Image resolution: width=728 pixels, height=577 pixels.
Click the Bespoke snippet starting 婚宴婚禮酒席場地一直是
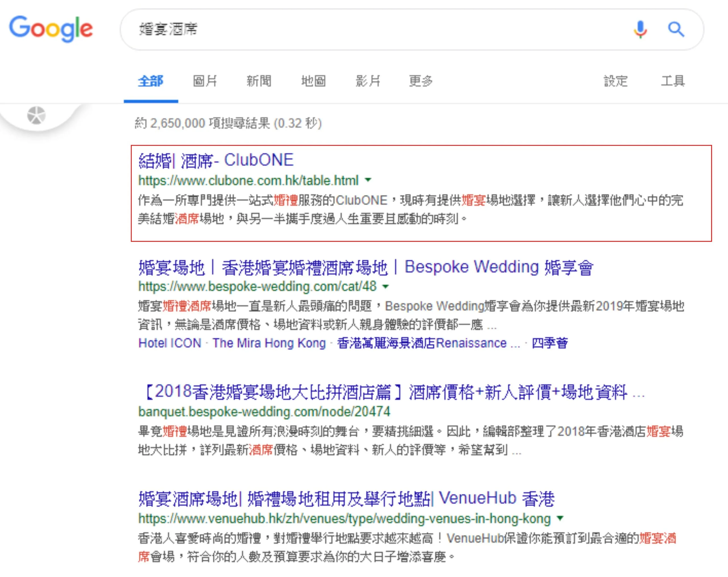[411, 315]
